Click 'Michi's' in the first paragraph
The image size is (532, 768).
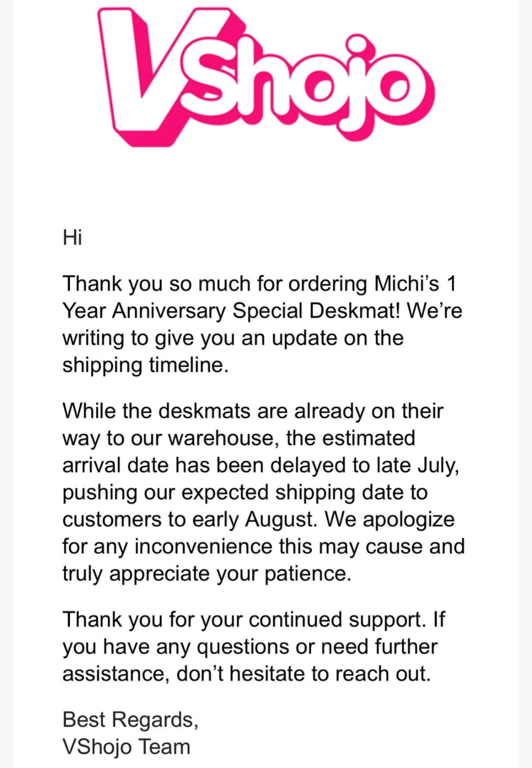[x=406, y=284]
